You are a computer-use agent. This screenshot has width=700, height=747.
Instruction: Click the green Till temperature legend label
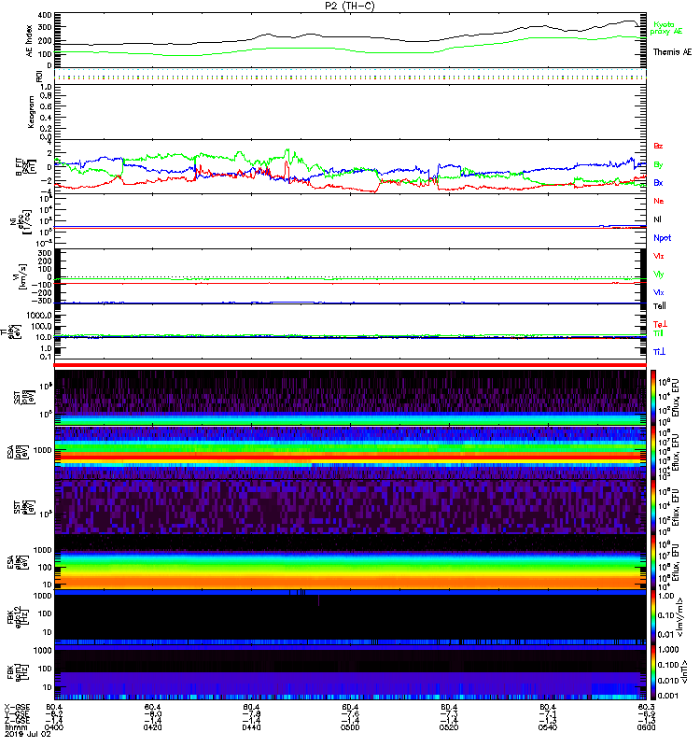(658, 333)
